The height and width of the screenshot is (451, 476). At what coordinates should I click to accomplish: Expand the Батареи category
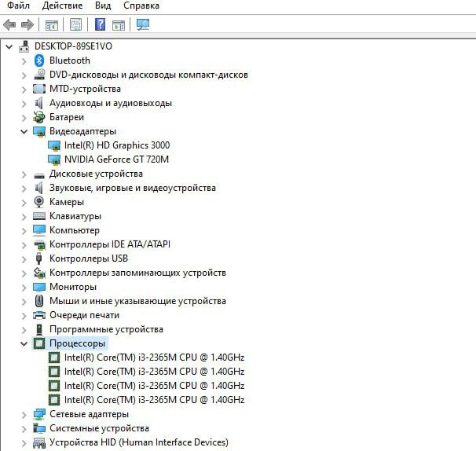[x=24, y=118]
